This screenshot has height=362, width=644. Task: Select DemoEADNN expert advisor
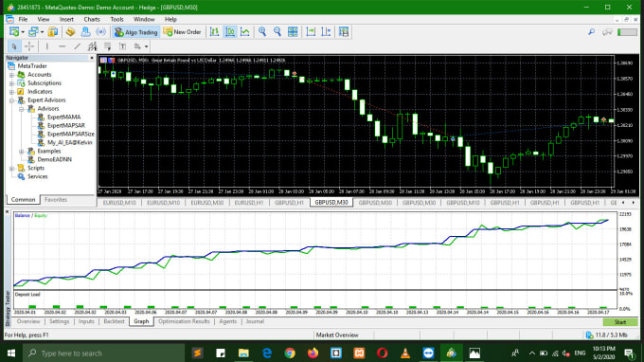pyautogui.click(x=54, y=159)
